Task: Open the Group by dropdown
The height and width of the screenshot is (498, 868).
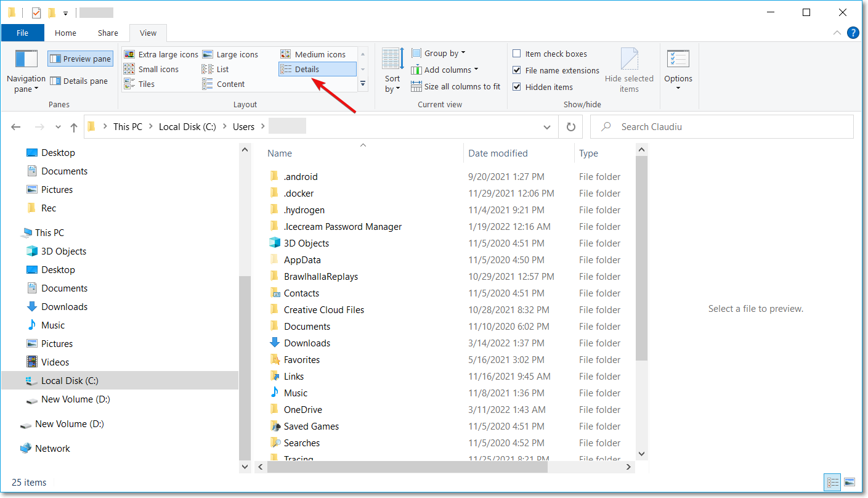Action: click(x=439, y=54)
